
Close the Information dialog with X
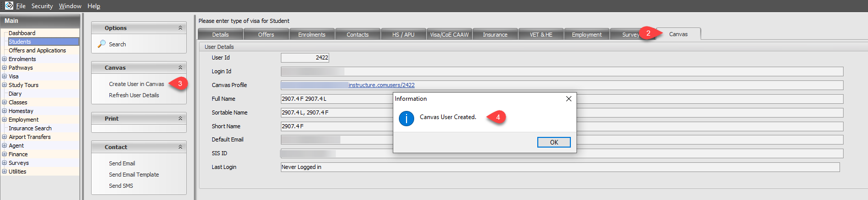[x=569, y=99]
